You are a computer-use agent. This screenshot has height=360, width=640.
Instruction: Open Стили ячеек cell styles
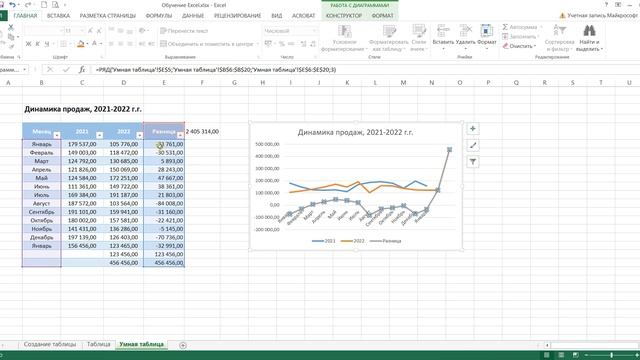click(419, 38)
